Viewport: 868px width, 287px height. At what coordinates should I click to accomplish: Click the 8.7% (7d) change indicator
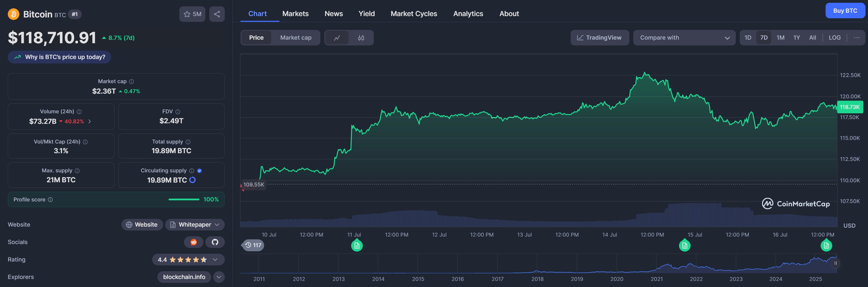tap(118, 38)
